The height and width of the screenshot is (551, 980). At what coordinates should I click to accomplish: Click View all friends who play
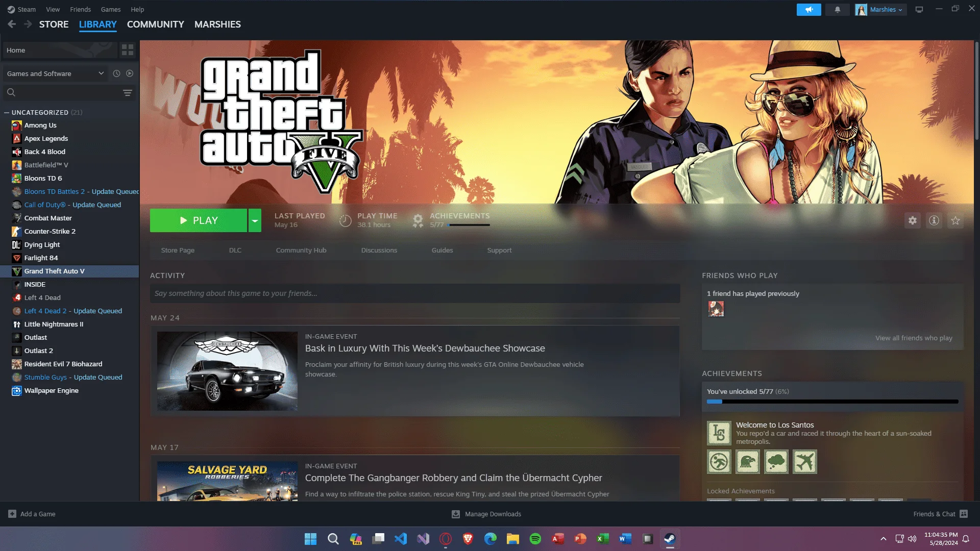[914, 338]
